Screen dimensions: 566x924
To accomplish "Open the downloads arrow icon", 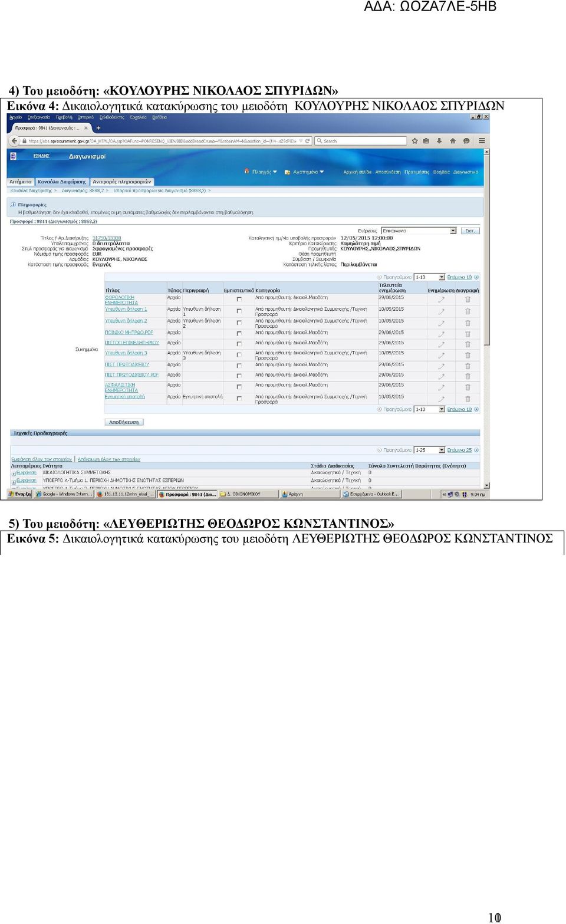I will coord(439,141).
